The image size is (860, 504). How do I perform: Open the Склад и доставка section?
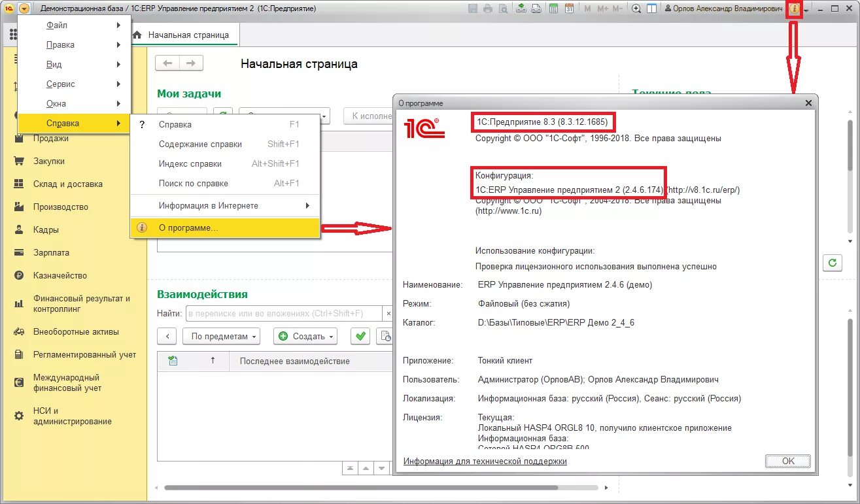(x=68, y=184)
